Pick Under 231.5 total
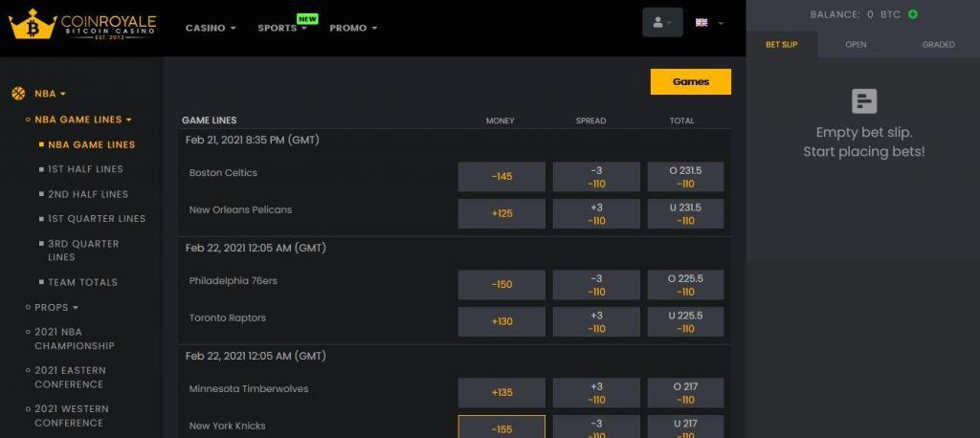 click(685, 213)
